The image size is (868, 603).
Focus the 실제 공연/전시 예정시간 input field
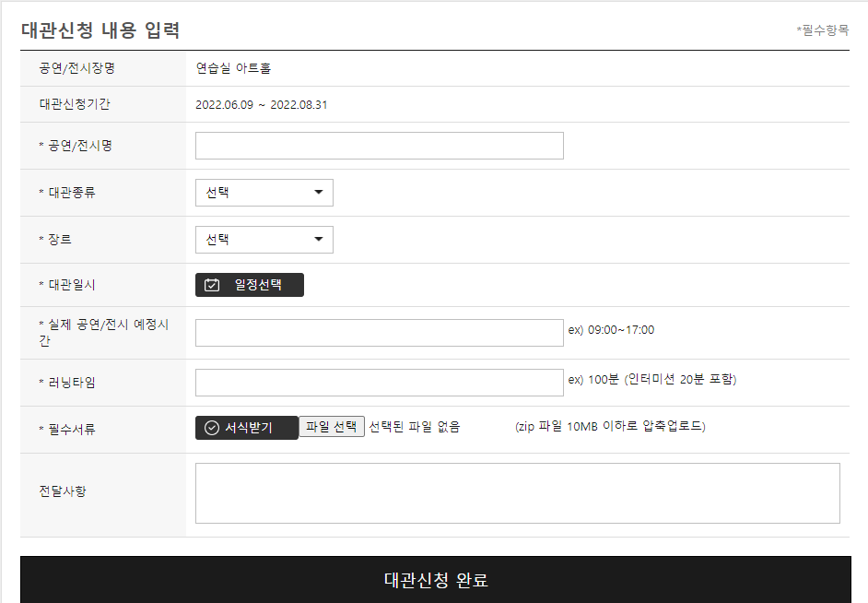(380, 333)
